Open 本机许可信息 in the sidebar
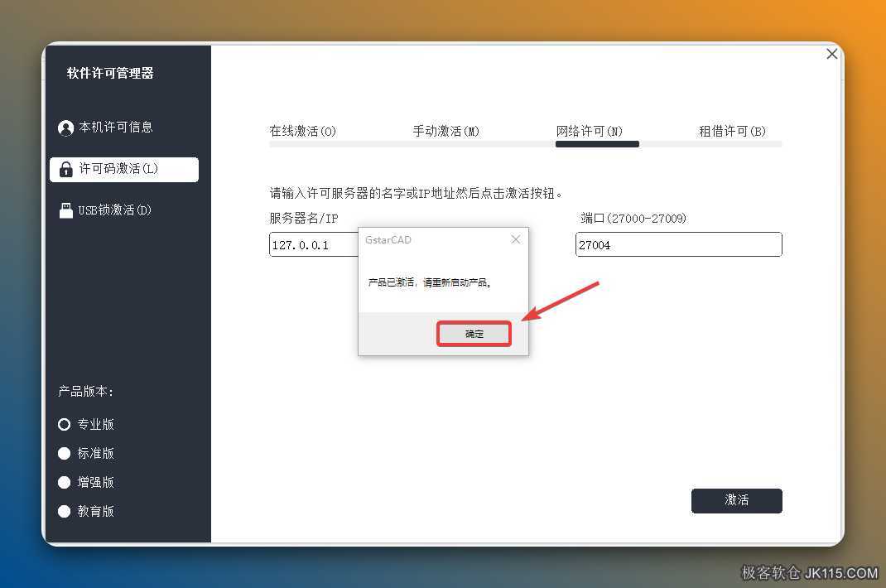This screenshot has height=588, width=886. (x=106, y=128)
